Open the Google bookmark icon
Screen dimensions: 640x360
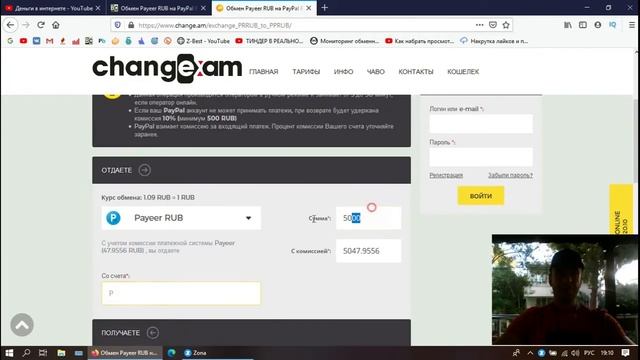10,41
